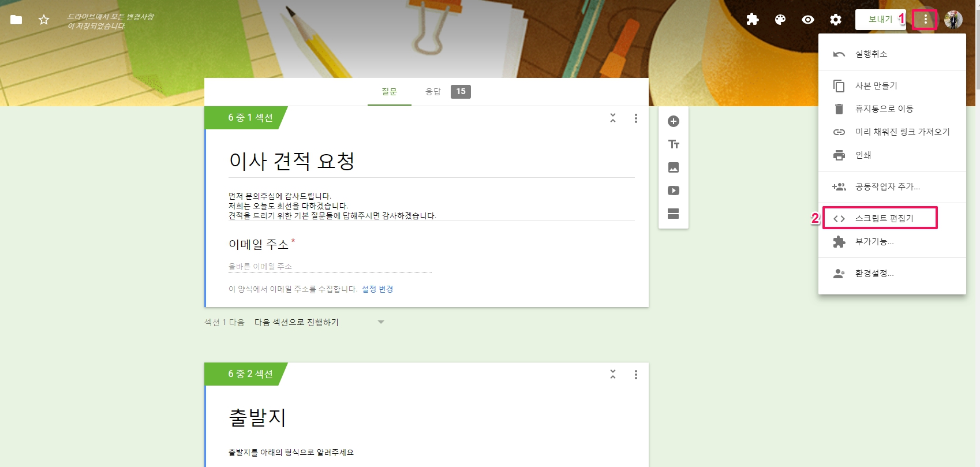This screenshot has height=467, width=980.
Task: Click the 보내기 send button
Action: click(x=880, y=20)
